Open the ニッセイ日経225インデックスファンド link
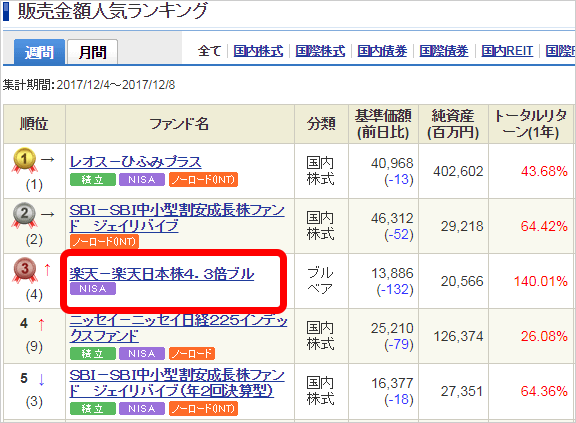576x423 pixels. tap(178, 328)
